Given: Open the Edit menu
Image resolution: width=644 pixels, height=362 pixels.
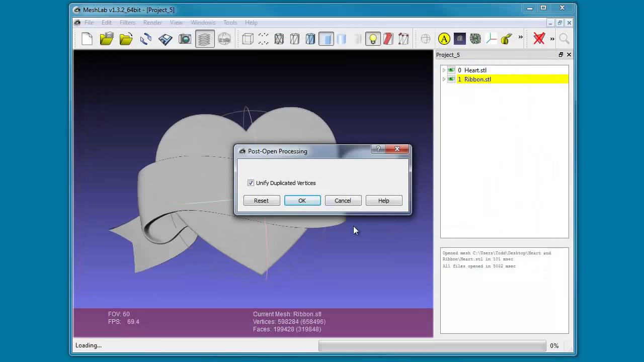Looking at the screenshot, I should coord(107,23).
